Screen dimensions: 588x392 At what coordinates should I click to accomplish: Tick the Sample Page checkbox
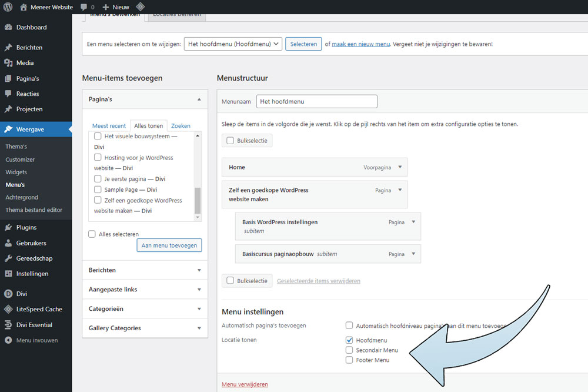pyautogui.click(x=97, y=190)
